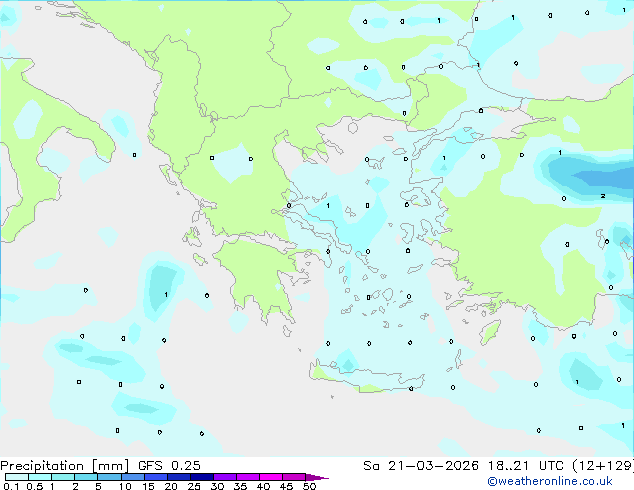
Task: Click the 'Precipitation [mm]' title text
Action: (64, 466)
